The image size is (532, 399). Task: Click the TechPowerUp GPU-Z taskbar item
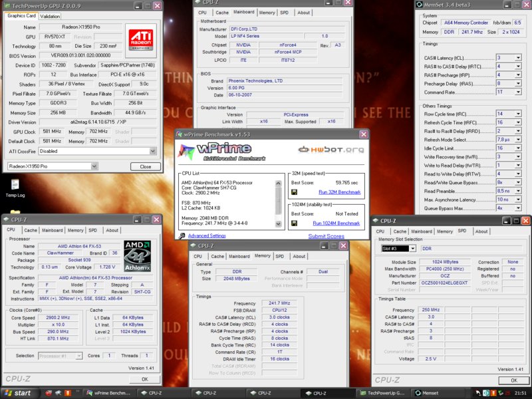click(383, 393)
